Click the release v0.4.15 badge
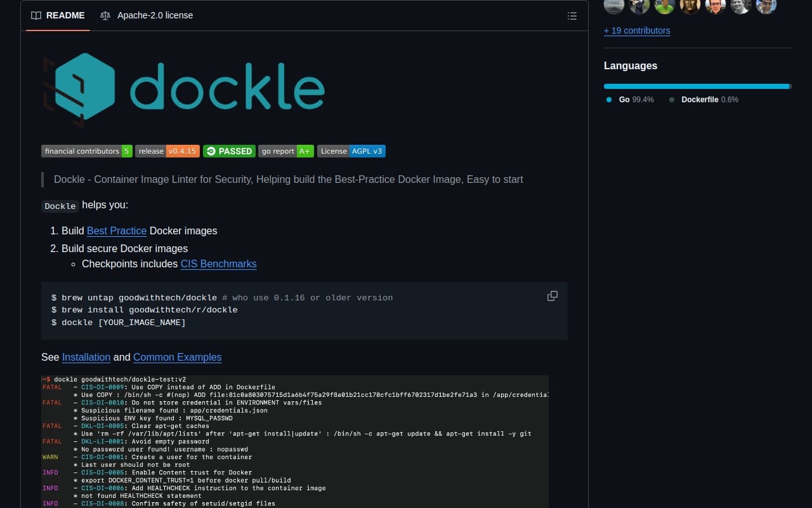 tap(167, 151)
